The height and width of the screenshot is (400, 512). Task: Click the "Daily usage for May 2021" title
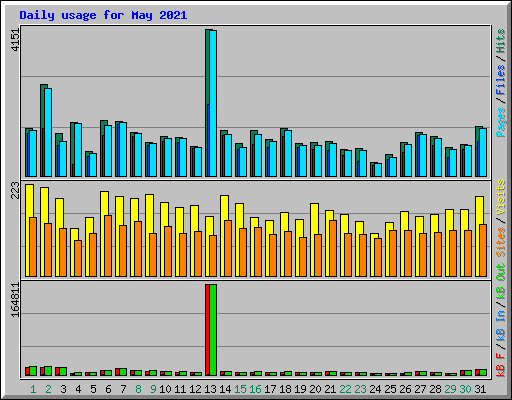click(103, 15)
